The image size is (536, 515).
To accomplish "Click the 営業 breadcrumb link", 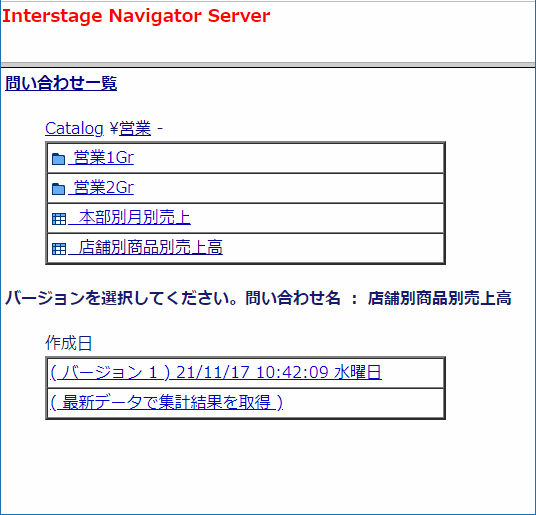I will coord(135,129).
